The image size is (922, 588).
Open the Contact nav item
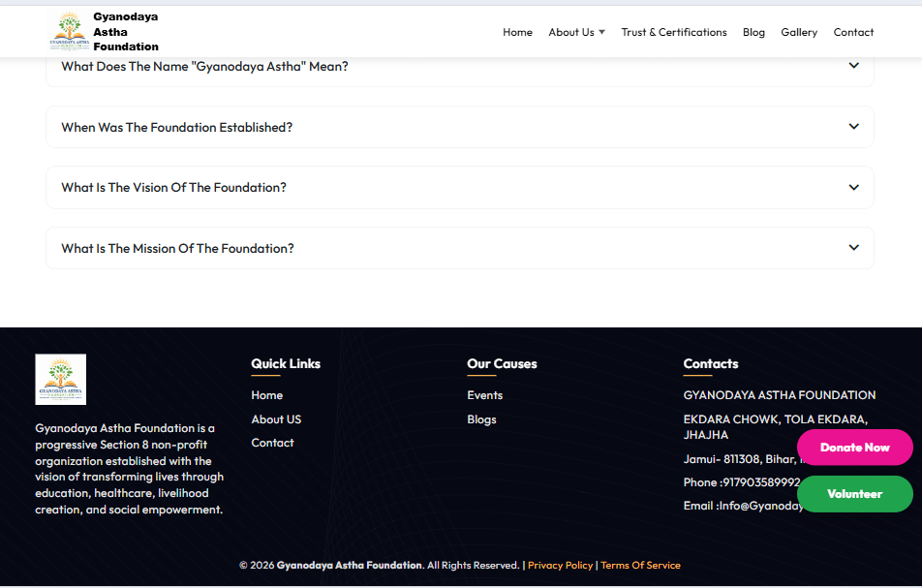[853, 32]
